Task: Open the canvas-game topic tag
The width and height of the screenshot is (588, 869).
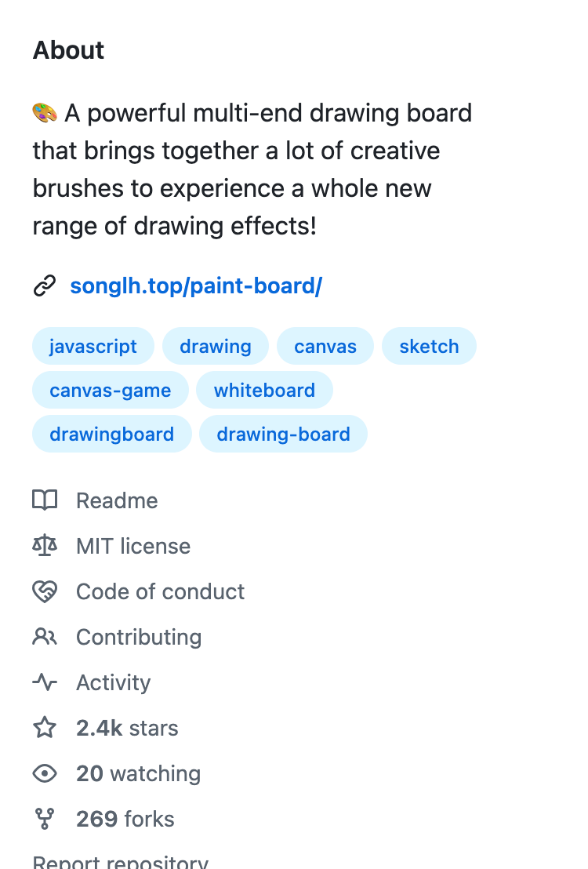Action: click(111, 391)
